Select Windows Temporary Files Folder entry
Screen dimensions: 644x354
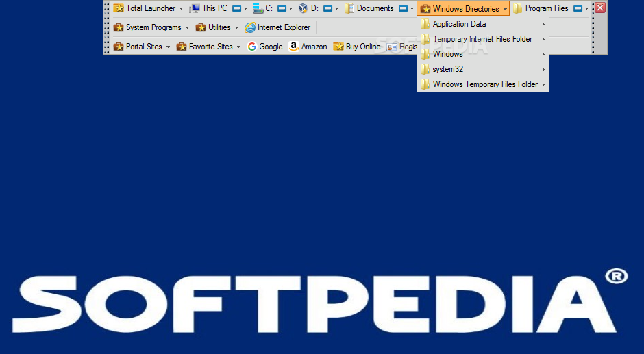click(483, 84)
